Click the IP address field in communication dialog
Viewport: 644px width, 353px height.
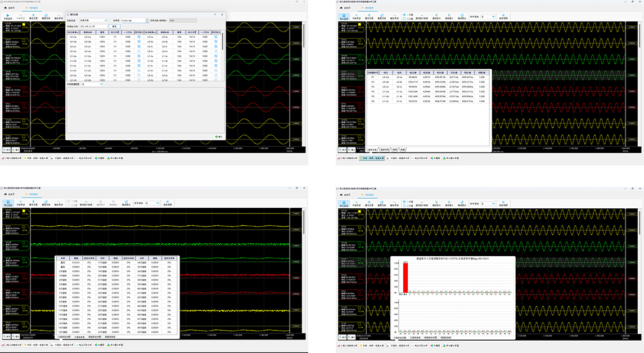(93, 26)
